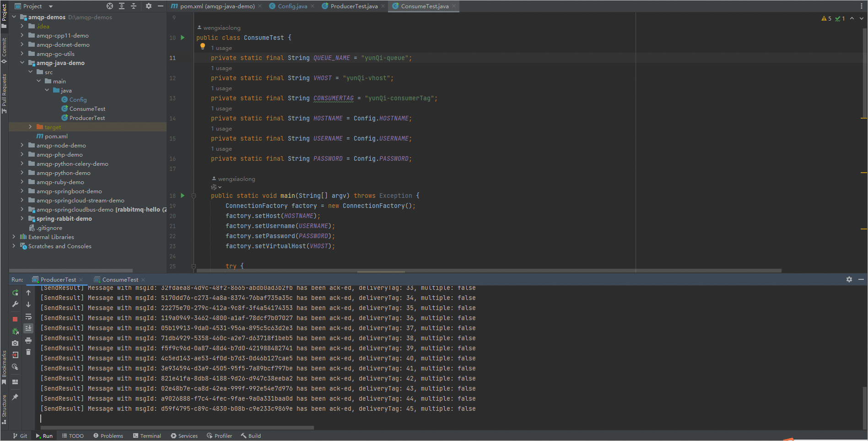This screenshot has height=441, width=868.
Task: Open the Git tool window button
Action: [x=20, y=436]
